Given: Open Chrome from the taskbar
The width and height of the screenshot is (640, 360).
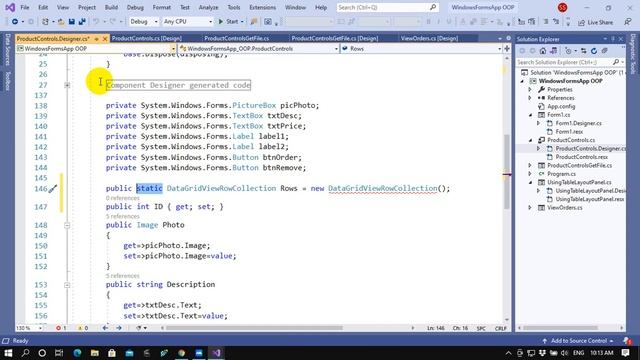Looking at the screenshot, I should pyautogui.click(x=182, y=353).
